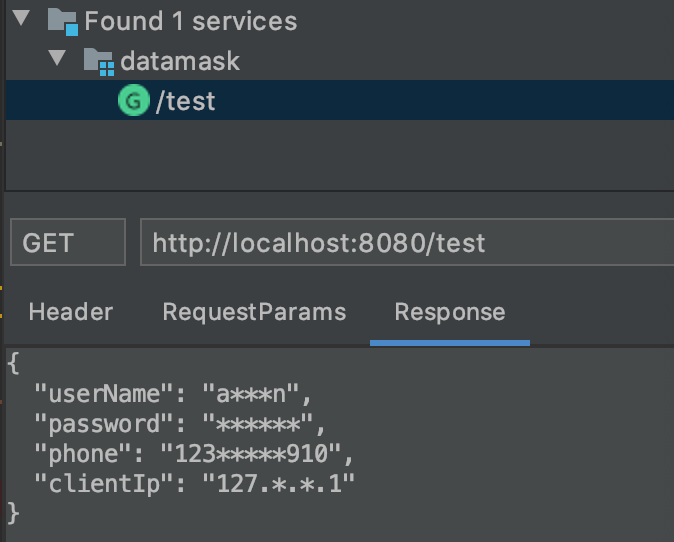Click the datamask module folder icon
Screen dimensions: 674x542
(98, 61)
